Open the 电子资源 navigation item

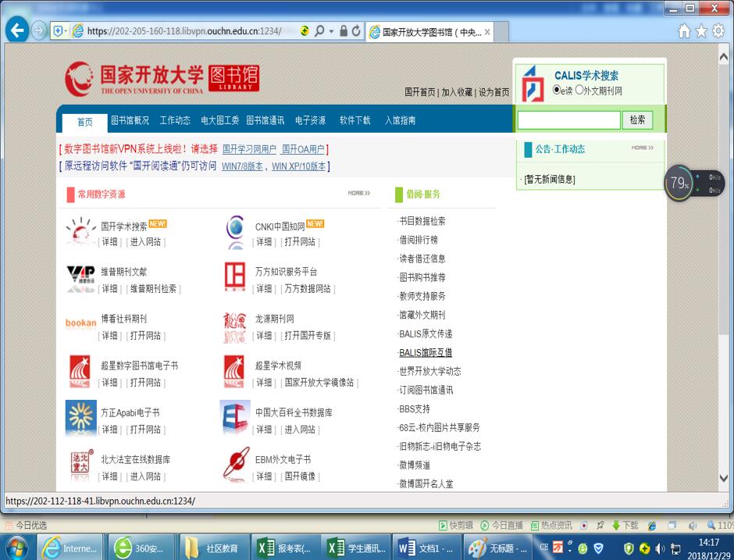[x=310, y=120]
